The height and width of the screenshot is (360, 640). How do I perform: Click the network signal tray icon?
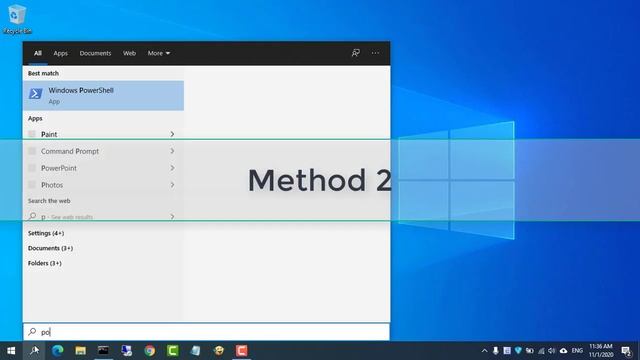pos(541,351)
